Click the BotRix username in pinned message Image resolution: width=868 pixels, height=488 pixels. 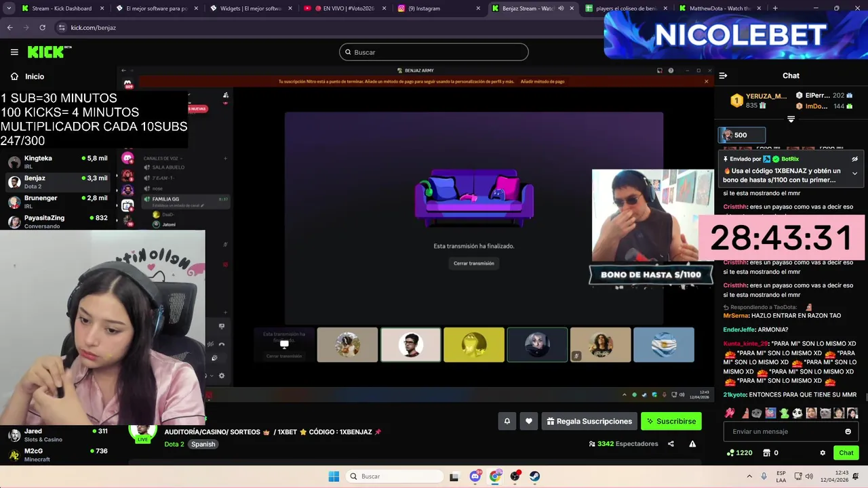coord(790,159)
